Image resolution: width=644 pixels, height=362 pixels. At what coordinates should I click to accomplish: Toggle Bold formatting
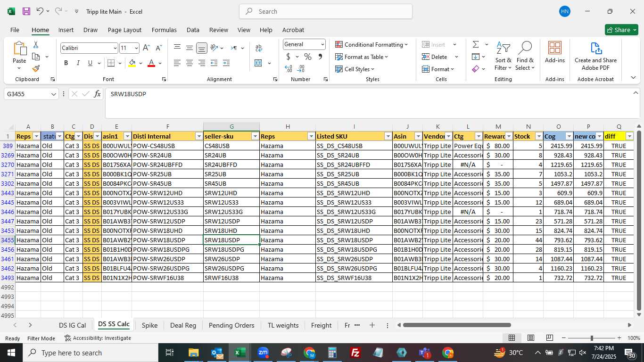66,63
